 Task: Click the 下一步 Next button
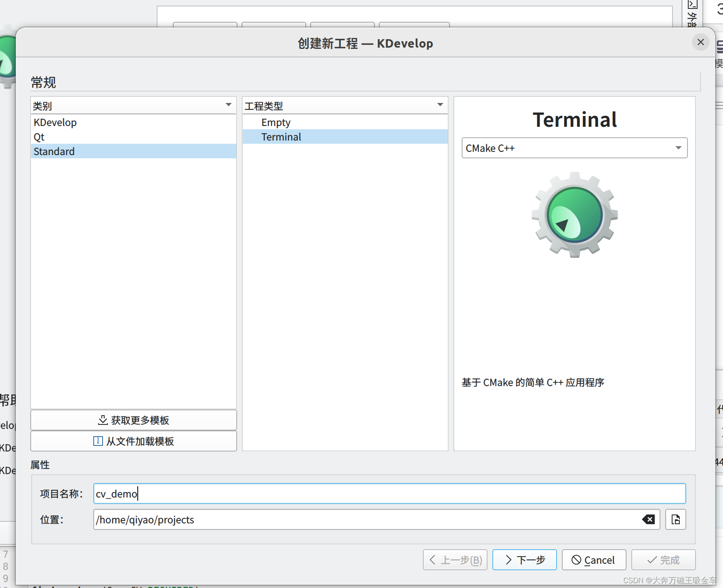524,560
